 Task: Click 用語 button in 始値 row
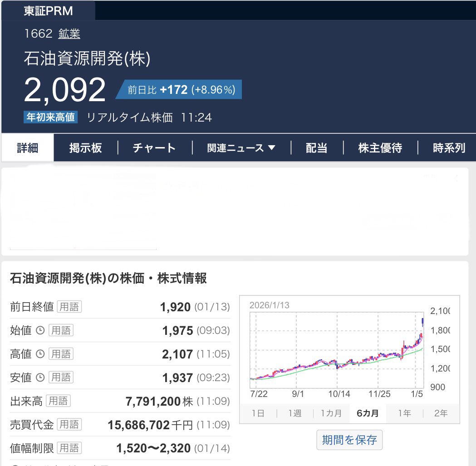click(x=61, y=330)
